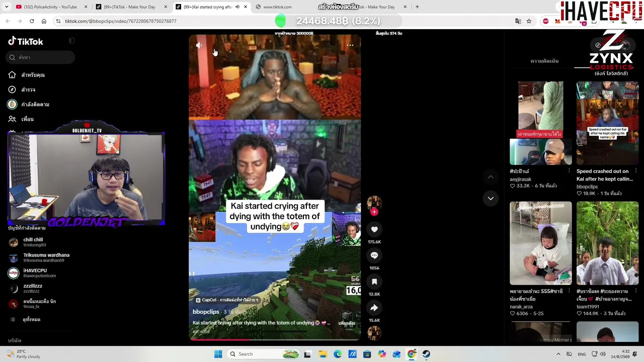
Task: Open comments with the speech bubble icon
Action: pyautogui.click(x=374, y=255)
